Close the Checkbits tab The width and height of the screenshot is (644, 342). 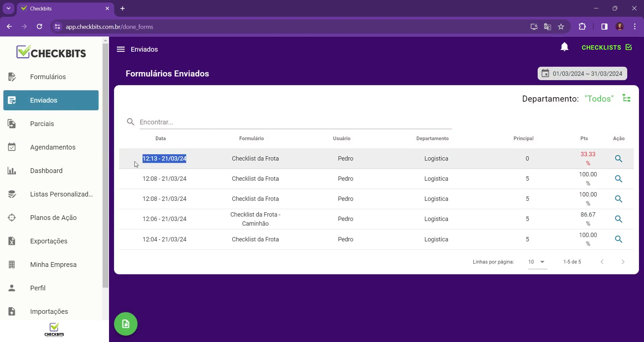pyautogui.click(x=107, y=8)
